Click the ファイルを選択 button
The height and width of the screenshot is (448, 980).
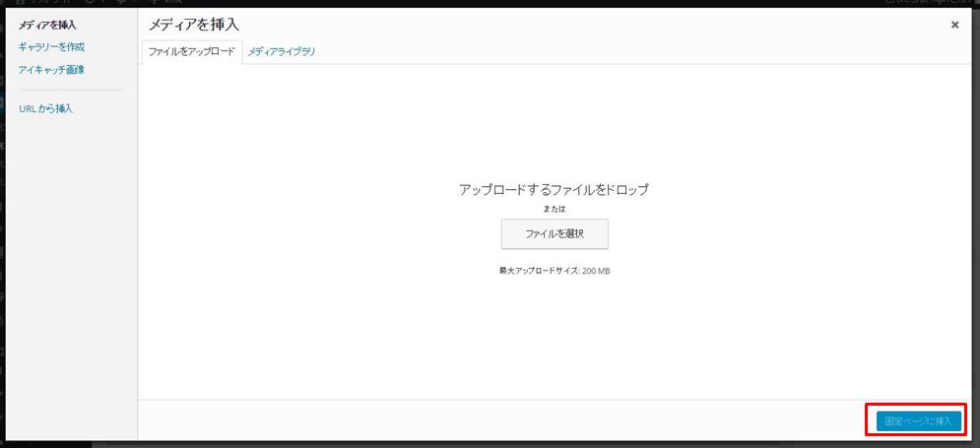point(555,233)
